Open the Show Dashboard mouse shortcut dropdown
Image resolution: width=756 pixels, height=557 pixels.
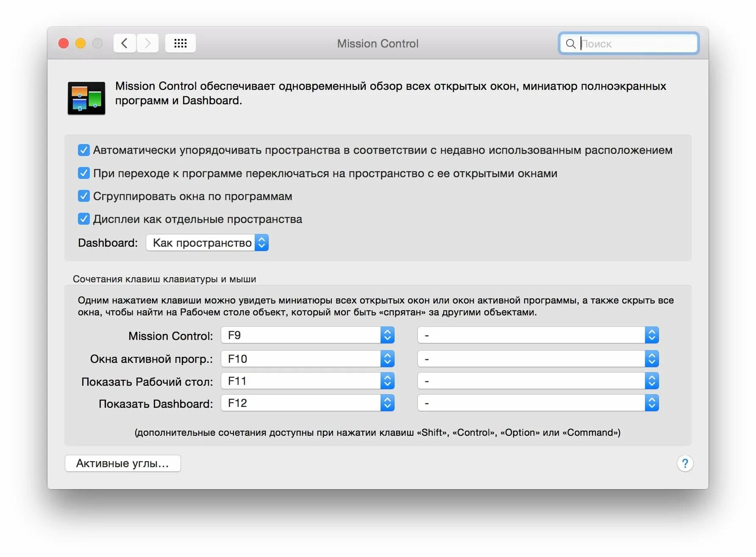coord(538,403)
